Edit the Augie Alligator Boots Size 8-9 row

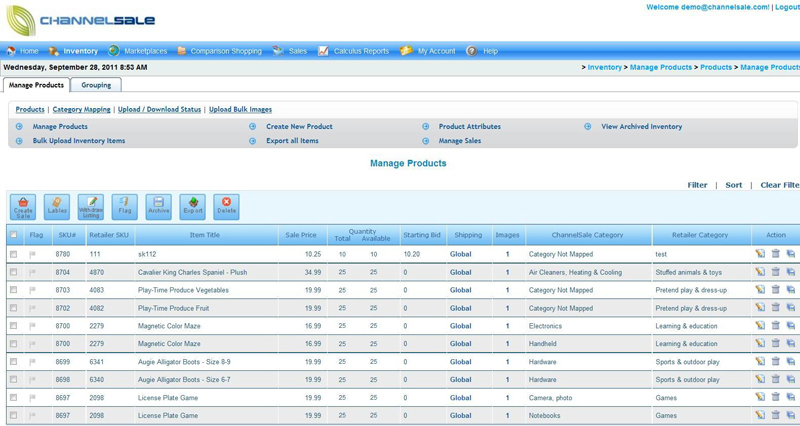[x=760, y=361]
